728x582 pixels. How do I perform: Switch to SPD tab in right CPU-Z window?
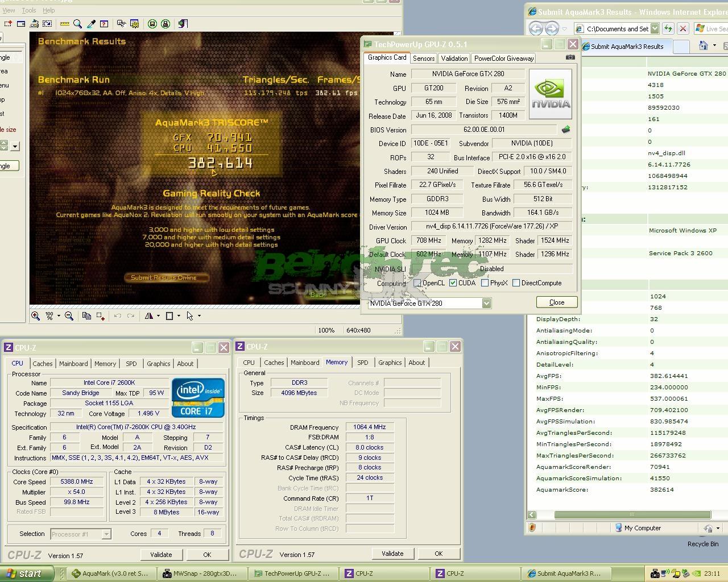(x=363, y=363)
